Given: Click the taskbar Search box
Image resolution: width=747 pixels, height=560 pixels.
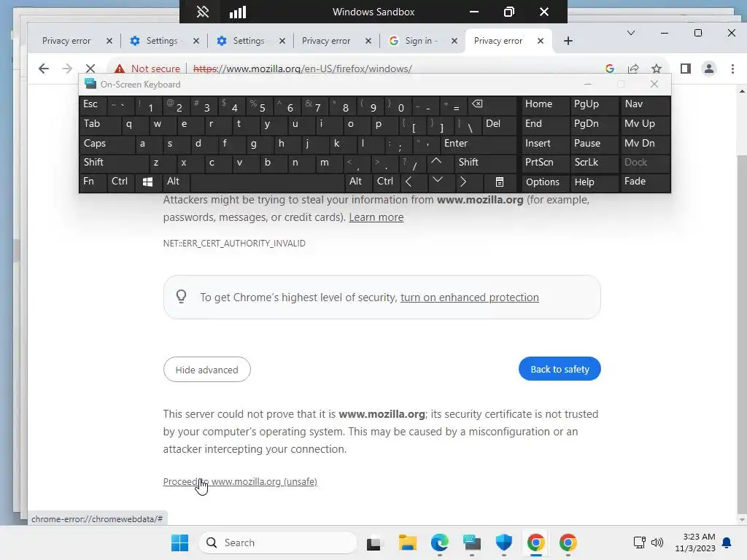Looking at the screenshot, I should [278, 542].
